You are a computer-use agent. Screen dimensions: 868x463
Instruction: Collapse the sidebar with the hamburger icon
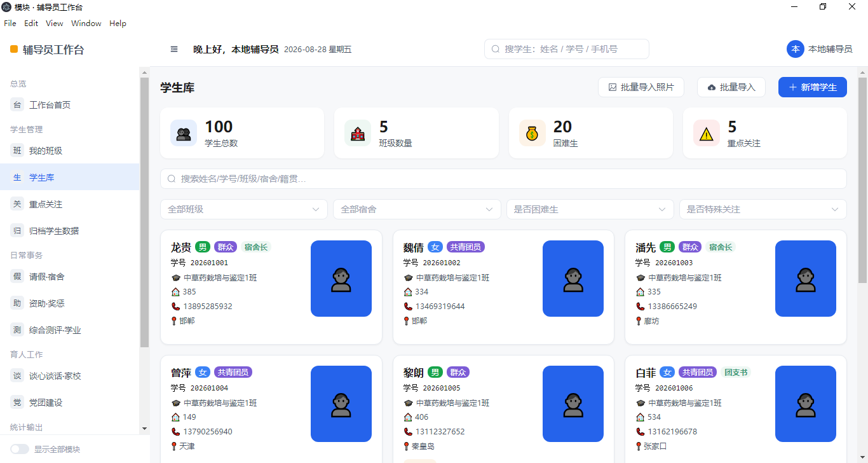click(174, 49)
